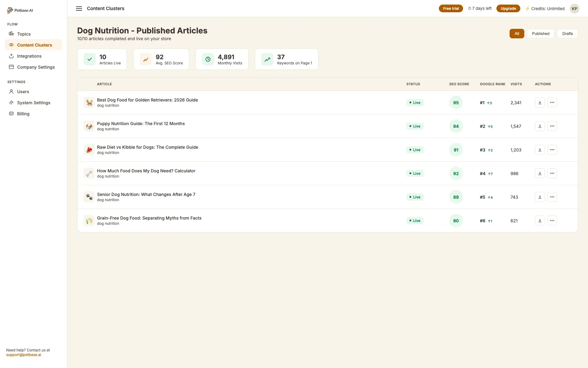The height and width of the screenshot is (368, 588).
Task: Open more actions for Best Dog Food article
Action: [552, 102]
